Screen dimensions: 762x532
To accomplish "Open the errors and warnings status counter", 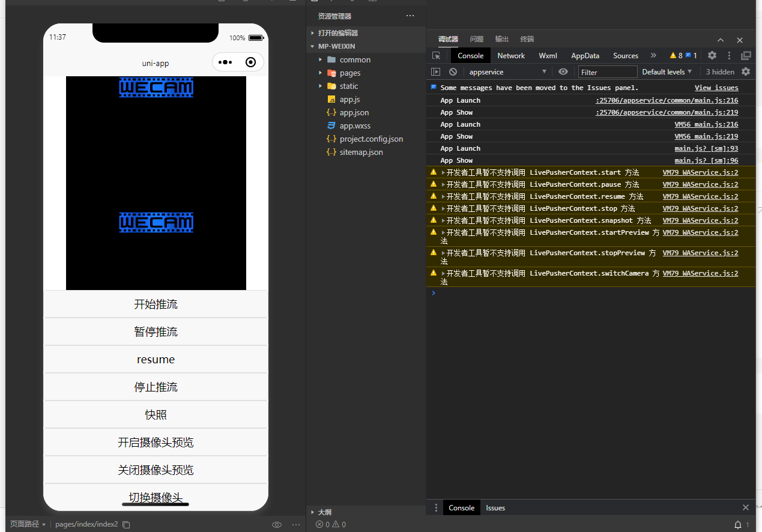I will [x=331, y=524].
